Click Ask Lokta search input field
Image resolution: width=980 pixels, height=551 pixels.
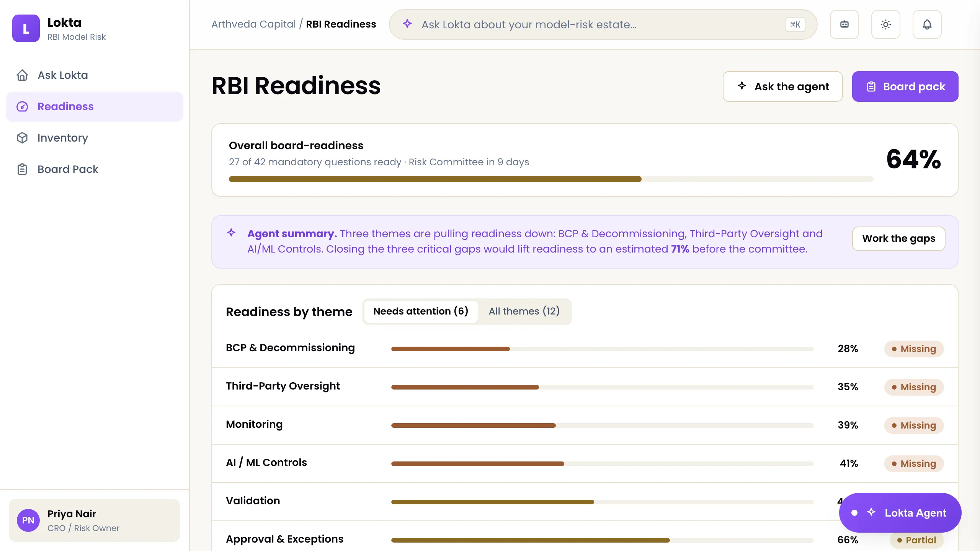[603, 24]
